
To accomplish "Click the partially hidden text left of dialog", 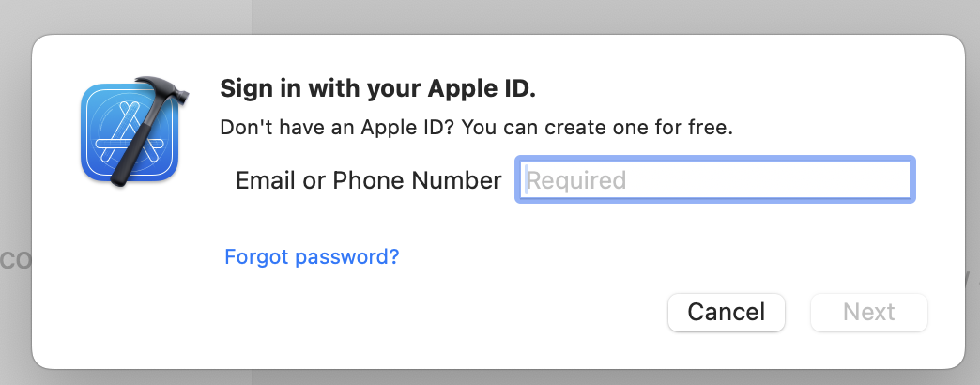I will (x=13, y=260).
